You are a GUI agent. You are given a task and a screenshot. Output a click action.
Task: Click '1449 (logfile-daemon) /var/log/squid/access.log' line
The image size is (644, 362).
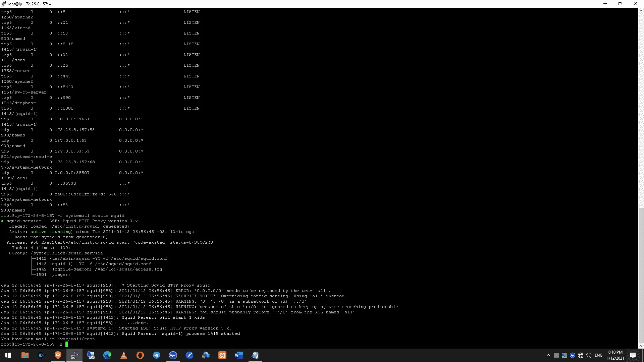99,269
